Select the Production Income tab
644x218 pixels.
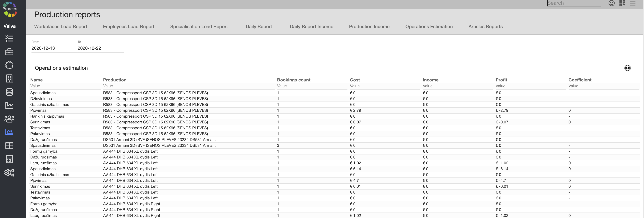[x=369, y=27]
